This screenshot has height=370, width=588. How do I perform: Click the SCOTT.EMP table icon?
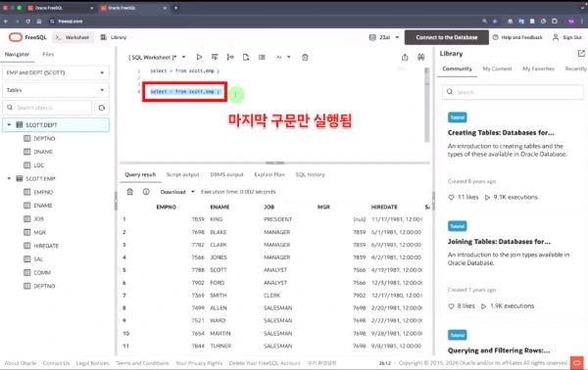coord(20,178)
